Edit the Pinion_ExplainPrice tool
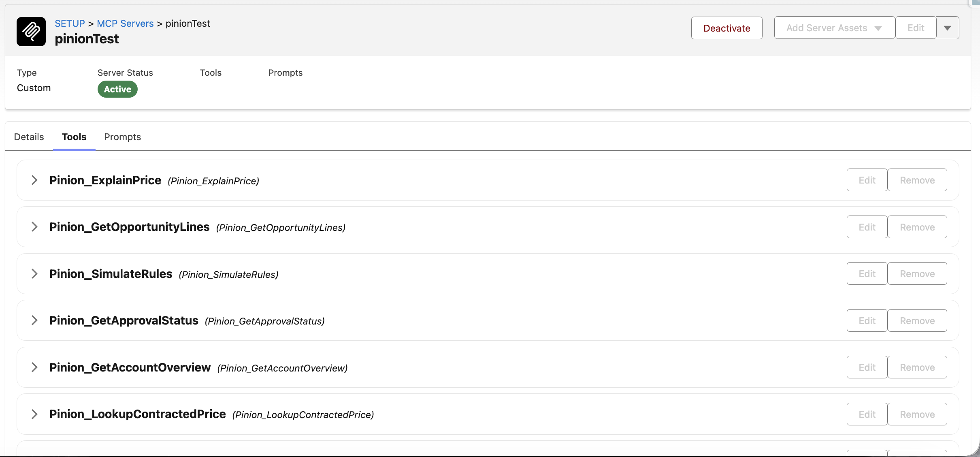The height and width of the screenshot is (457, 980). click(x=867, y=180)
